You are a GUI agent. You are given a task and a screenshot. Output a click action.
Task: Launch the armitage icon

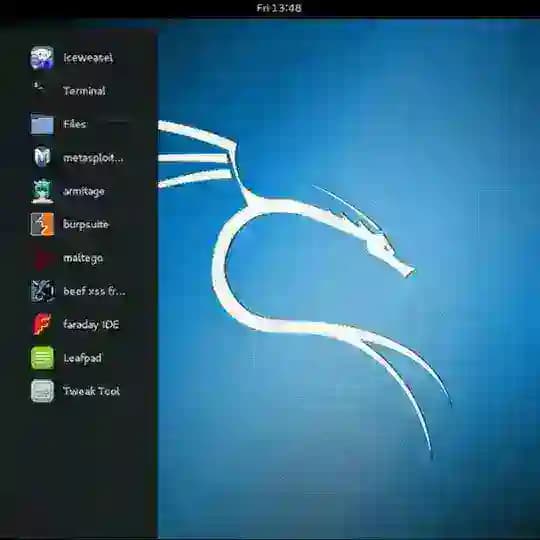(x=42, y=190)
